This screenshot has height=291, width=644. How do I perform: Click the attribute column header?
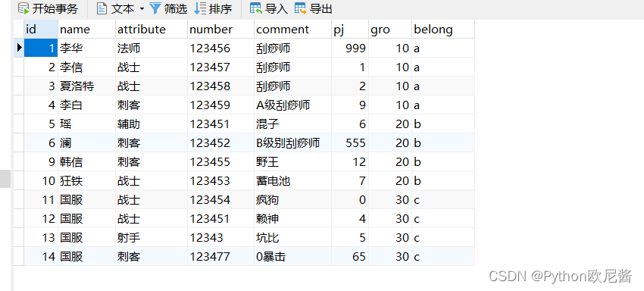pyautogui.click(x=152, y=30)
